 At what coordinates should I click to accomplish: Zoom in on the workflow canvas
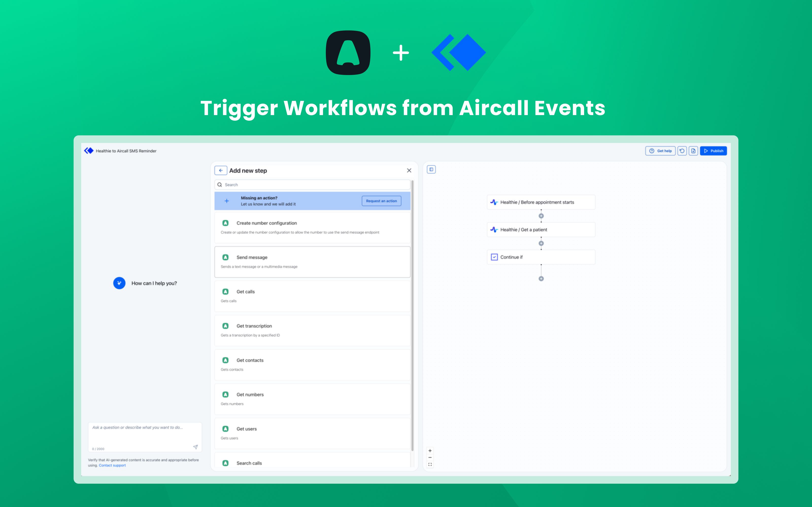[430, 451]
